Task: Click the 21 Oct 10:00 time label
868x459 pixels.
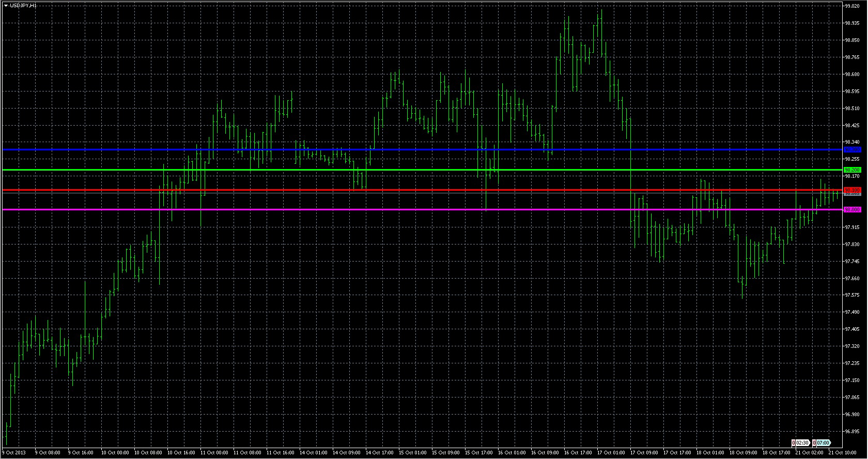Action: (843, 453)
